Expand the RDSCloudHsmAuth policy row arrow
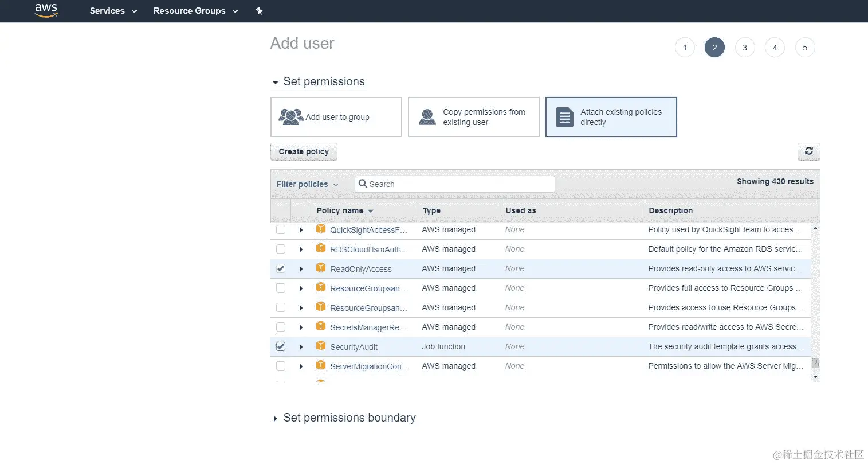Image resolution: width=868 pixels, height=464 pixels. tap(301, 249)
